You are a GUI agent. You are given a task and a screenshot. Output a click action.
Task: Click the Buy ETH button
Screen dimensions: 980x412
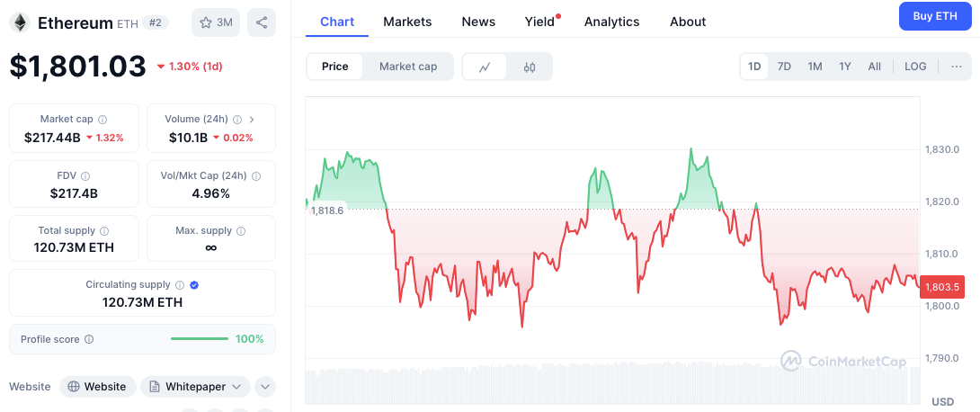[935, 16]
